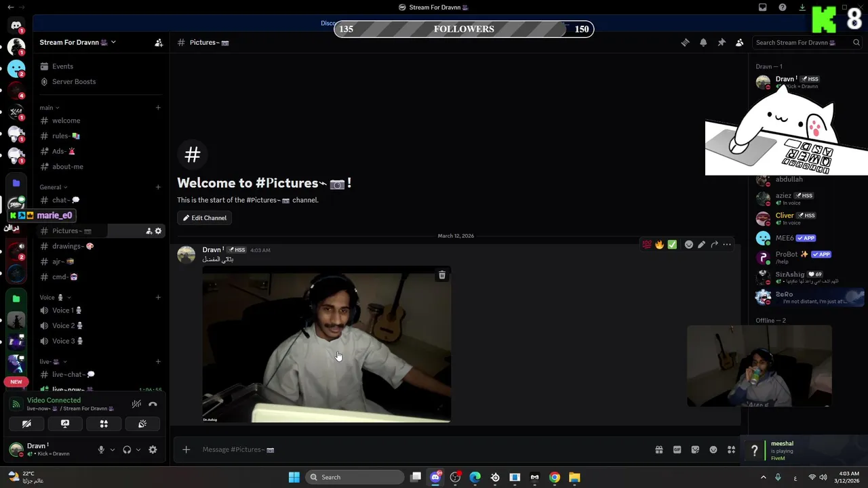Click the Edit Channel button
The width and height of the screenshot is (868, 488).
[x=205, y=218]
